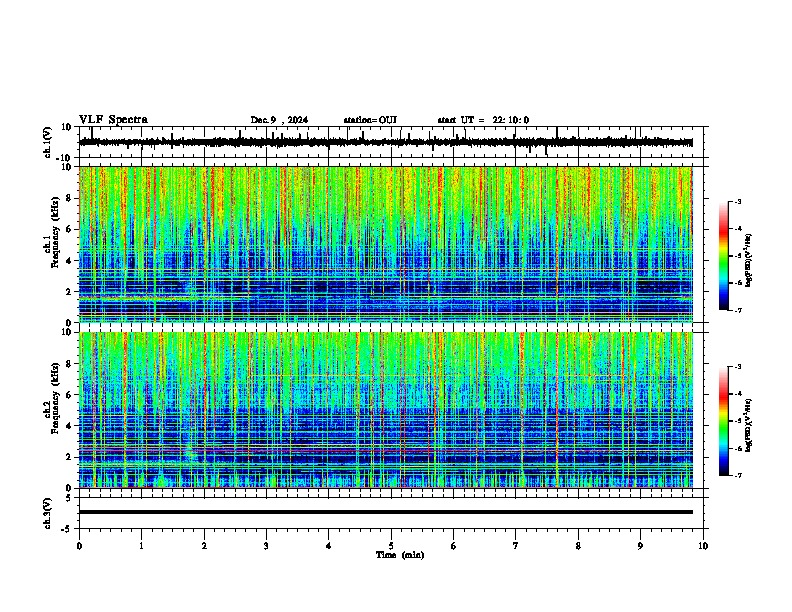792x612 pixels.
Task: Click the "8" kHz tick on ch.2 spectrogram
Action: (69, 364)
